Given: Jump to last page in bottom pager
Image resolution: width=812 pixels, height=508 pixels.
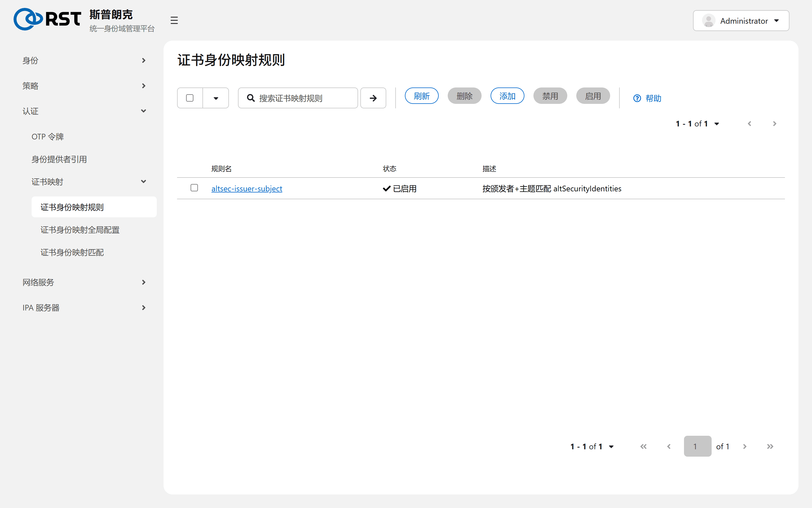Looking at the screenshot, I should [x=770, y=446].
